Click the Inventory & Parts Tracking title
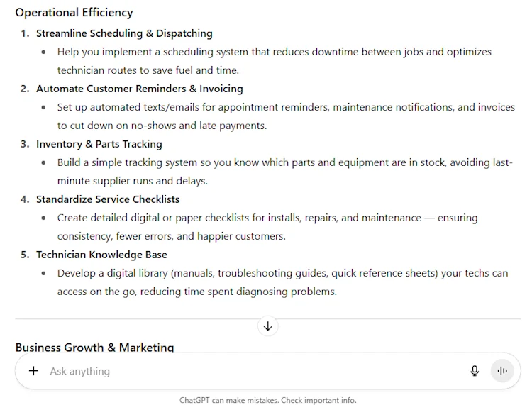The image size is (532, 405). pyautogui.click(x=99, y=144)
